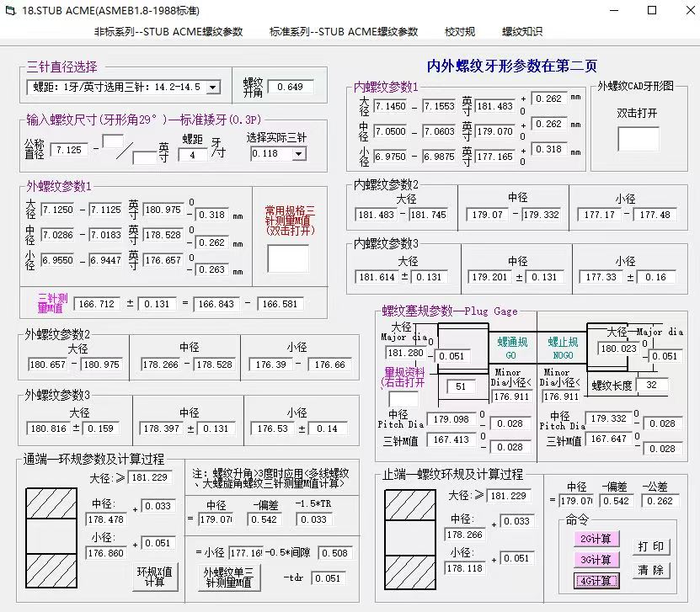Click the 环规X值计算 button
700x612 pixels.
click(154, 577)
